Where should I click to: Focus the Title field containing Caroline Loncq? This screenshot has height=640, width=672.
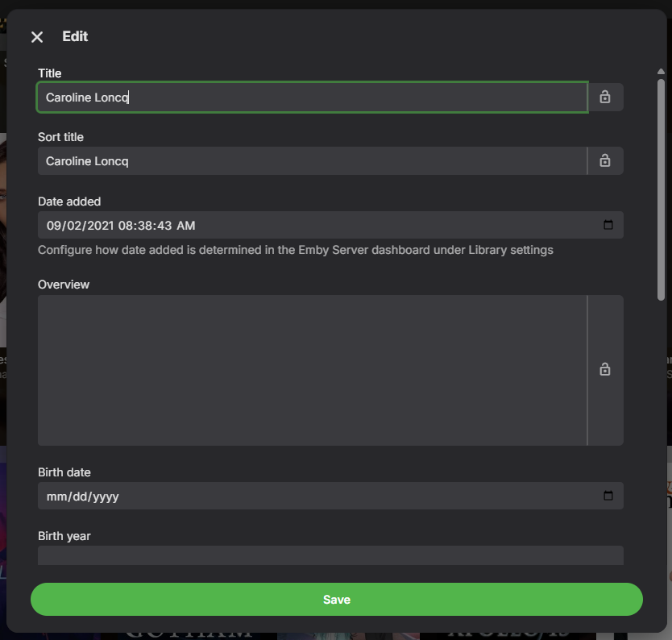click(x=312, y=98)
